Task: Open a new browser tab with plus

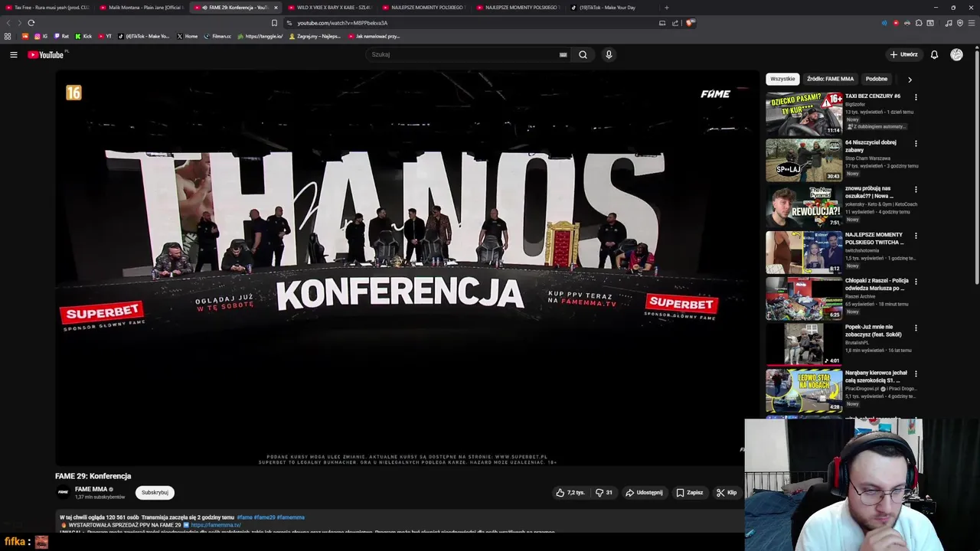Action: point(666,8)
